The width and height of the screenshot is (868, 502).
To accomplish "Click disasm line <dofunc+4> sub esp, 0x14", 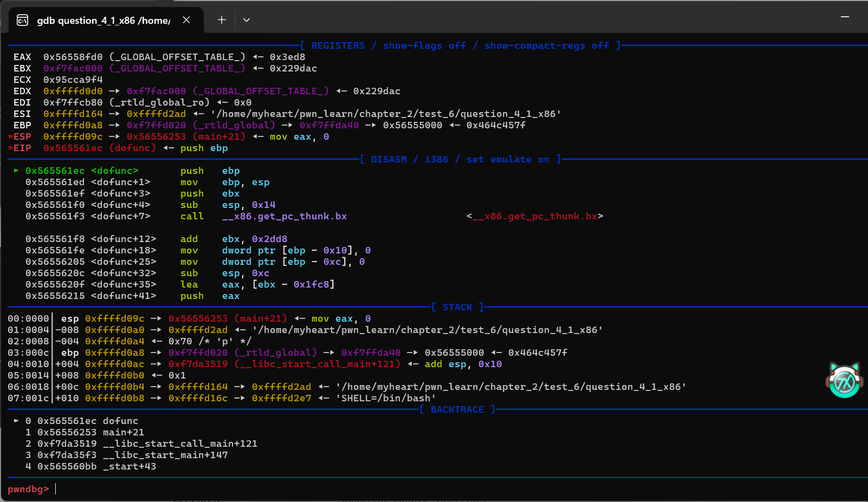I will (150, 205).
